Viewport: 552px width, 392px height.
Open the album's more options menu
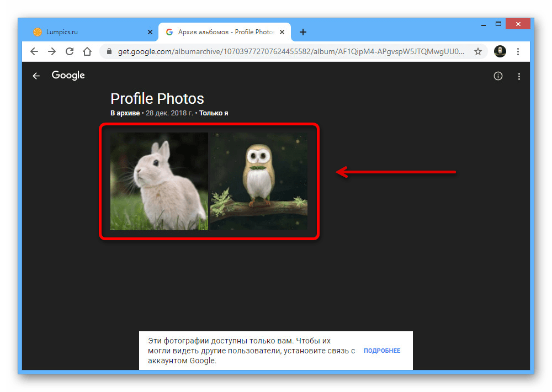coord(519,76)
